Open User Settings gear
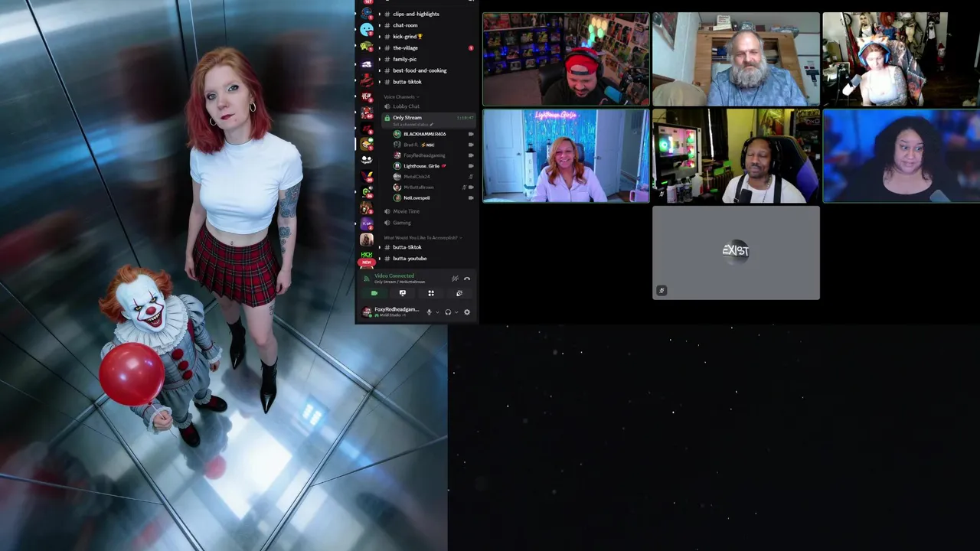The width and height of the screenshot is (980, 551). click(467, 312)
